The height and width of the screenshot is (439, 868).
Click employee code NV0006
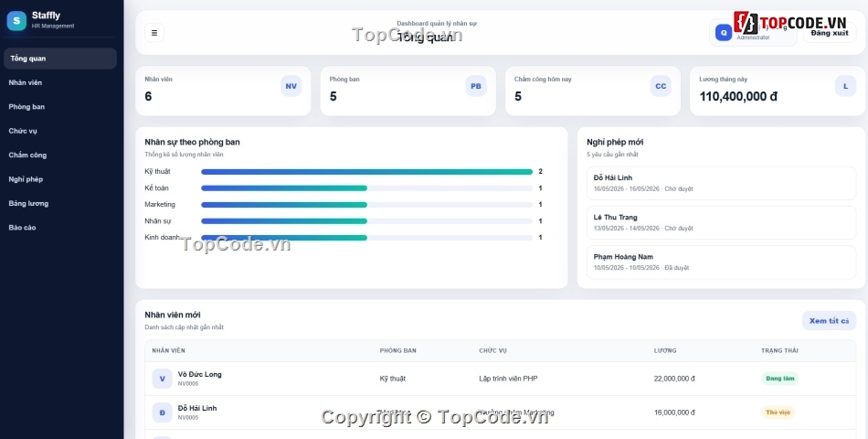point(187,383)
